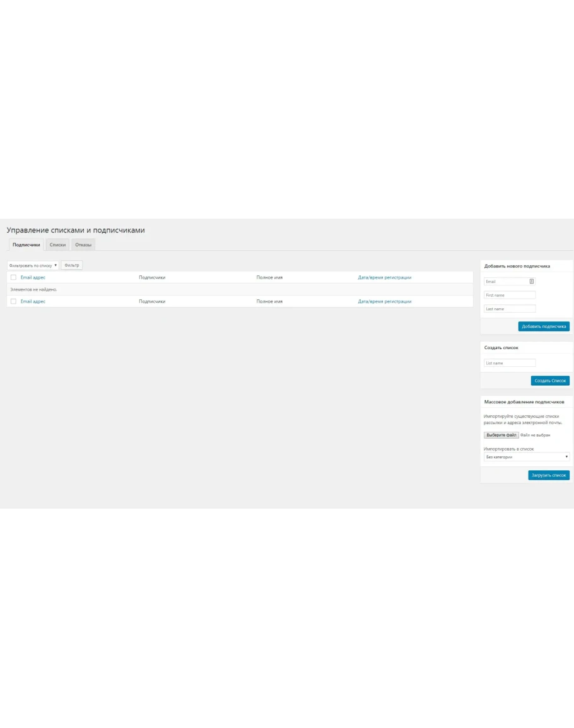Switch to the 'Списки' tab
Image resolution: width=574 pixels, height=728 pixels.
[57, 245]
